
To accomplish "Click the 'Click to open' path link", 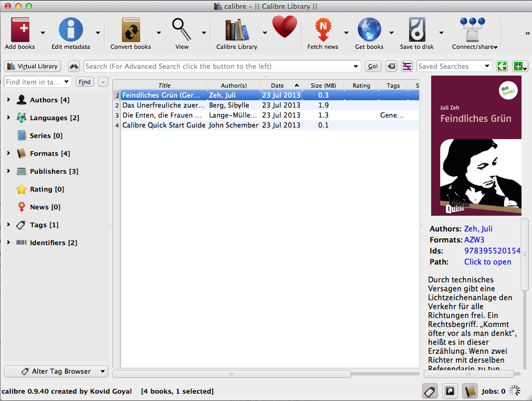I will pyautogui.click(x=487, y=262).
